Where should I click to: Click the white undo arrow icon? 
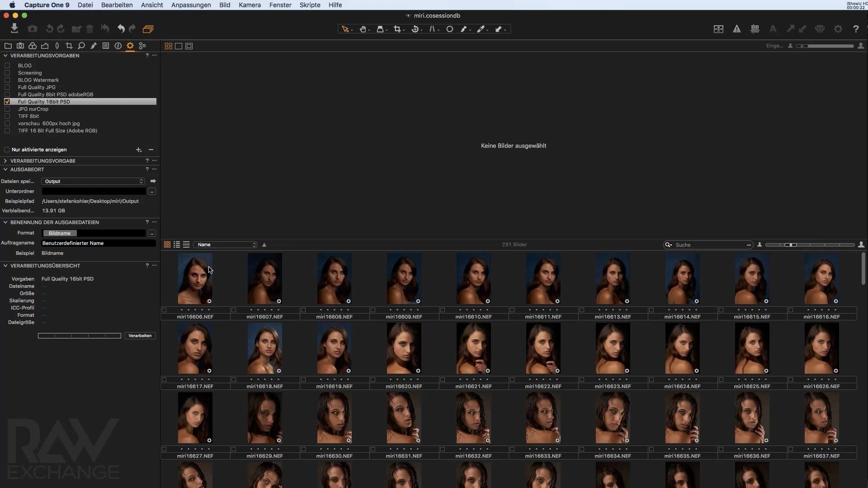pos(121,29)
